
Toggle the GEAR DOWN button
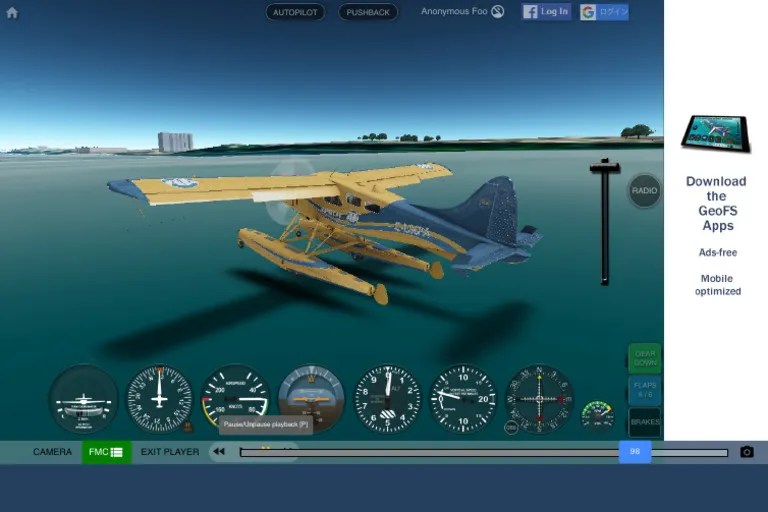pos(645,358)
